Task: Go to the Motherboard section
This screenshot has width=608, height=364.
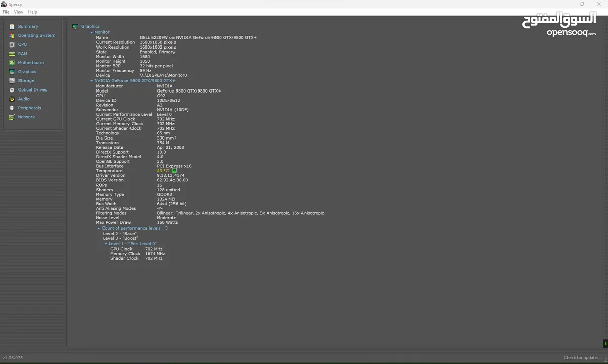Action: click(31, 63)
